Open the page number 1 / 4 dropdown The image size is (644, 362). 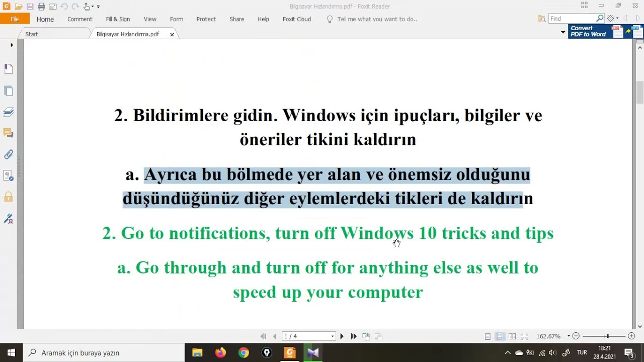309,336
